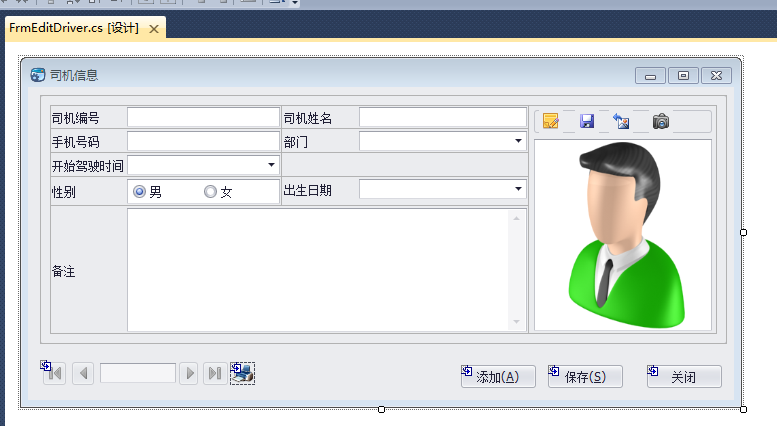The height and width of the screenshot is (426, 777).
Task: Click the 开始驾驶时间 label
Action: tap(88, 166)
